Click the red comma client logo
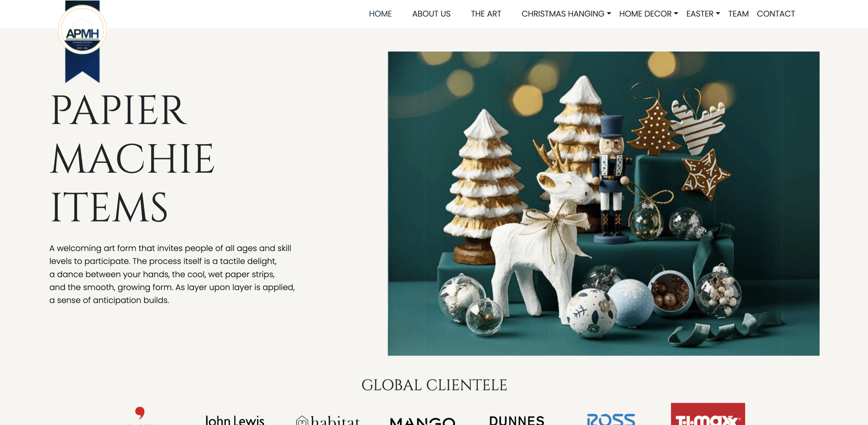Image resolution: width=868 pixels, height=425 pixels. pyautogui.click(x=140, y=415)
